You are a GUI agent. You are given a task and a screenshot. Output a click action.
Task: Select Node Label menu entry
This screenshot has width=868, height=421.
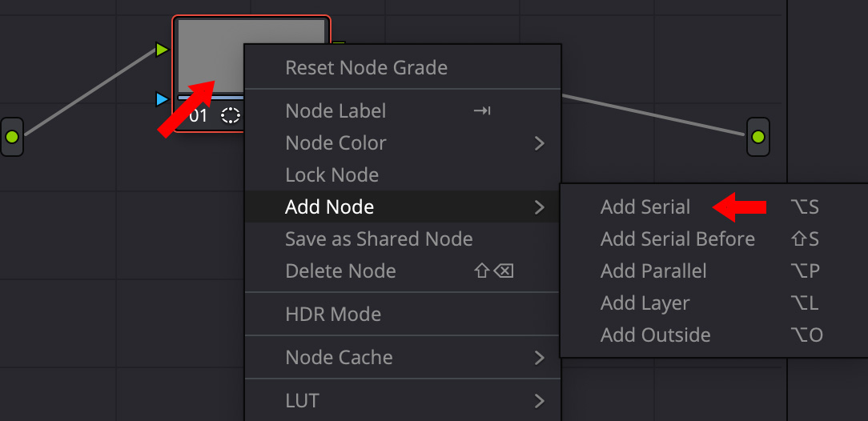point(336,111)
